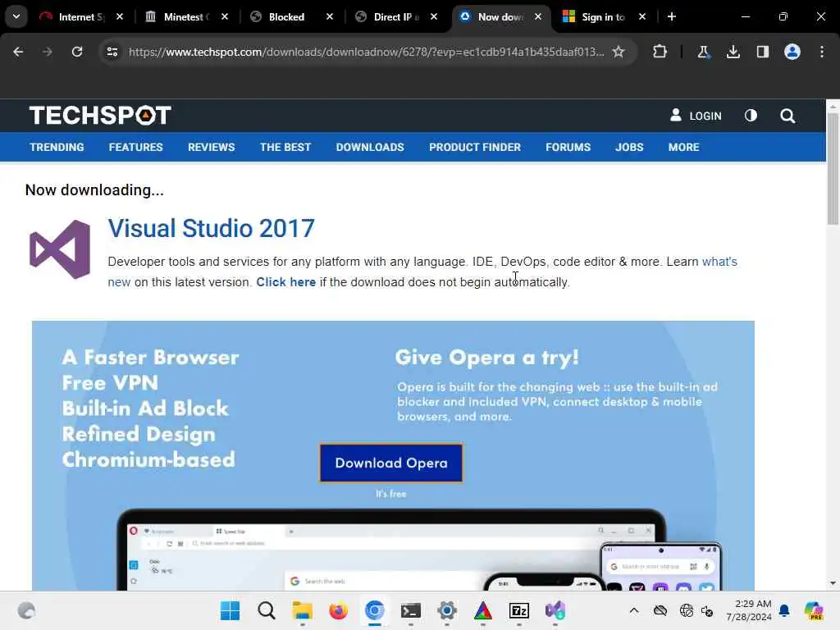Open DOWNLOADS menu item

tap(370, 147)
